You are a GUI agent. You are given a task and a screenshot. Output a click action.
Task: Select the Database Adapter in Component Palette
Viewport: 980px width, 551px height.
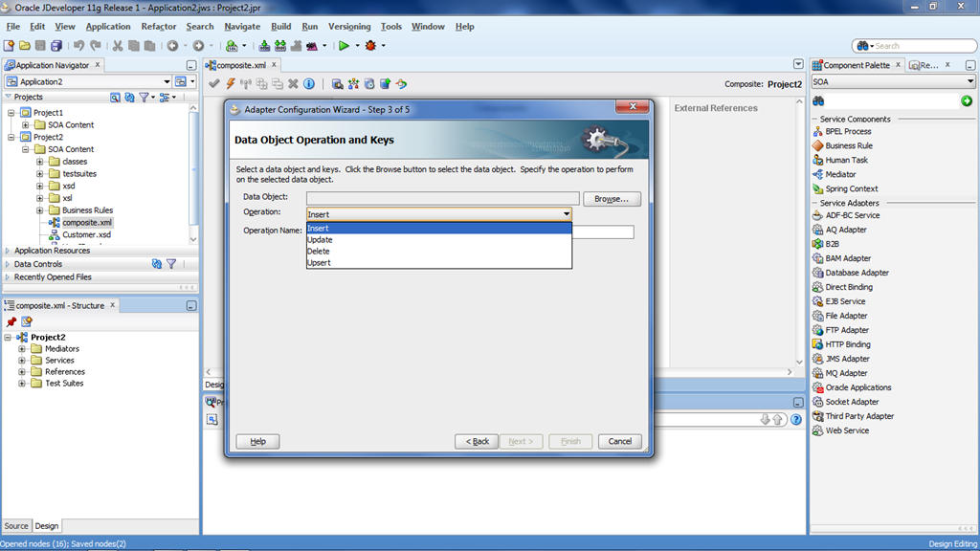tap(857, 273)
